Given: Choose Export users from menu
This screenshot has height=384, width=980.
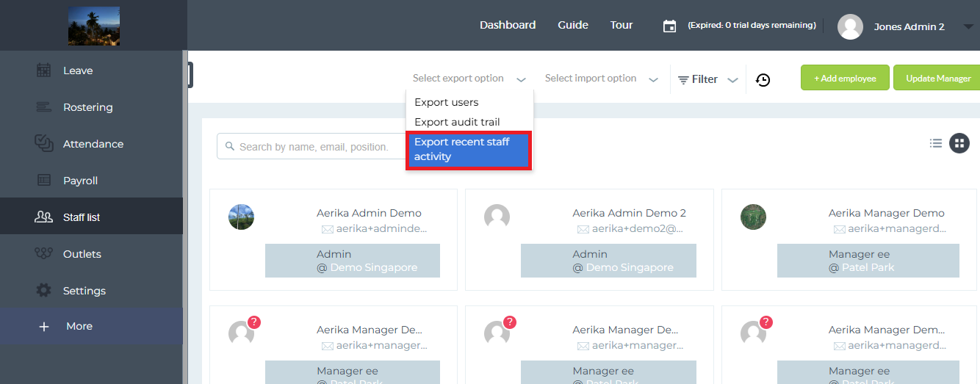Looking at the screenshot, I should 447,102.
